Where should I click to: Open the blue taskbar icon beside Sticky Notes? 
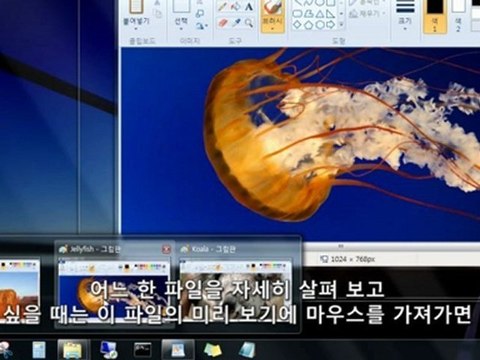(x=247, y=350)
